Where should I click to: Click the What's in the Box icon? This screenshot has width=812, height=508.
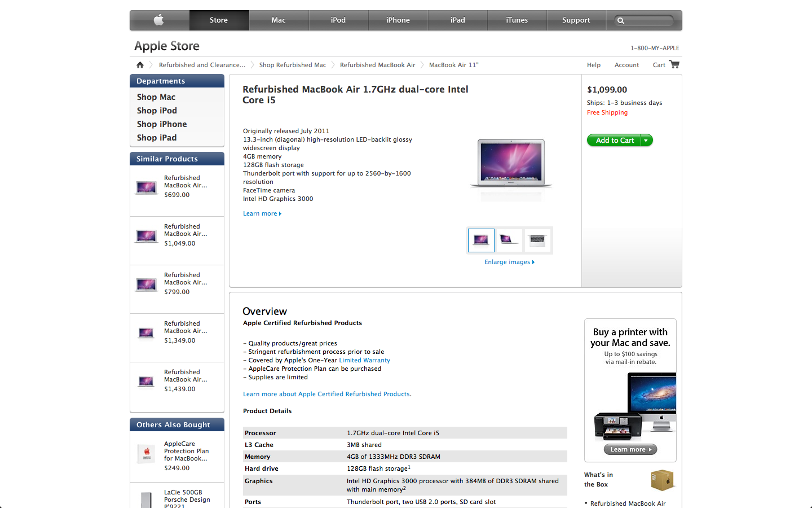662,480
